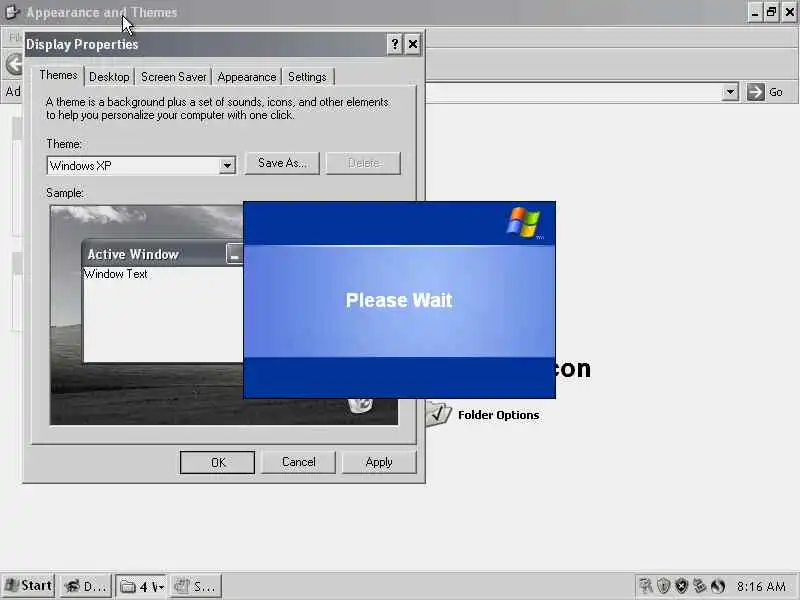Confirm with the OK button
The height and width of the screenshot is (600, 800).
(217, 462)
